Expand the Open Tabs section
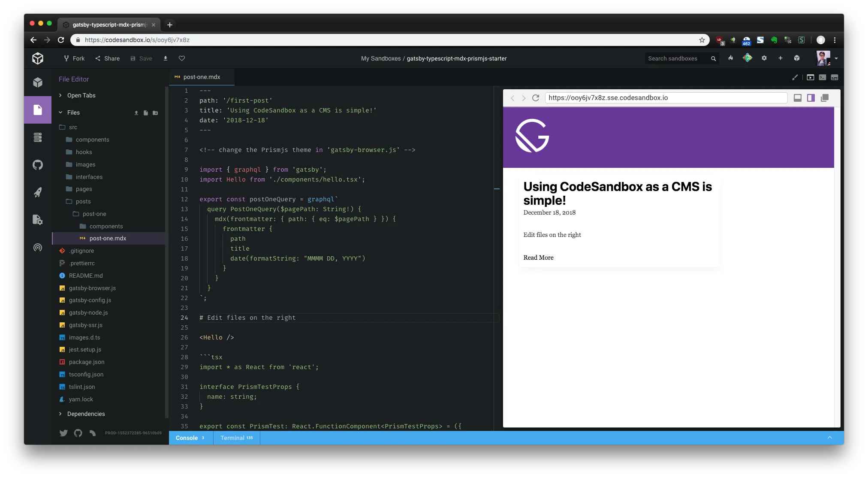The width and height of the screenshot is (868, 479). click(60, 95)
